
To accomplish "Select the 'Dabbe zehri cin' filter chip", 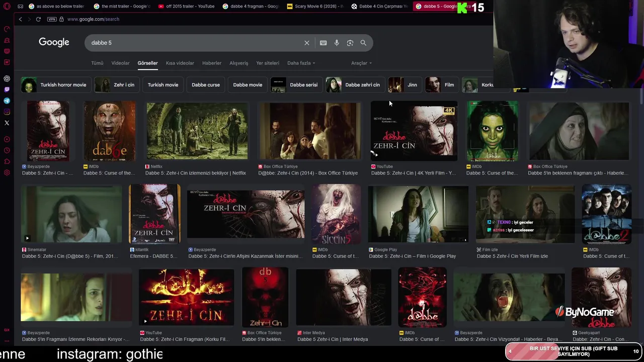I will (x=355, y=85).
